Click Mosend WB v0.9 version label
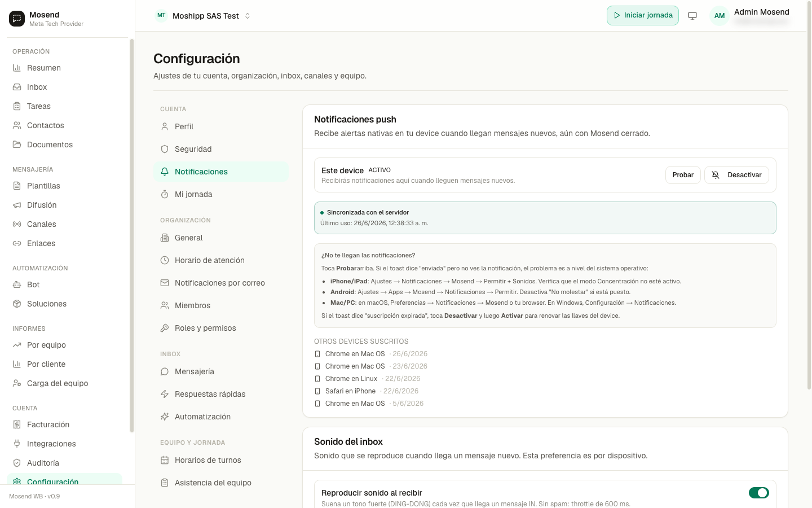The height and width of the screenshot is (508, 812). point(34,496)
